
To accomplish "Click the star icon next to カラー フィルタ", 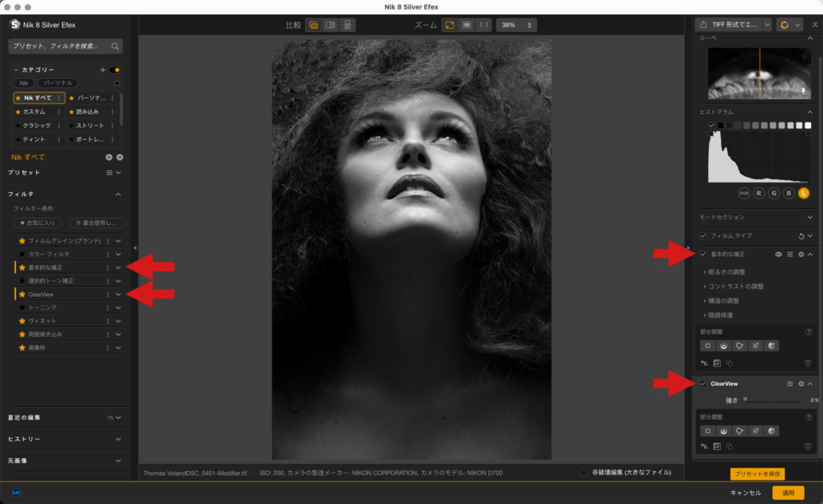I will coord(23,254).
